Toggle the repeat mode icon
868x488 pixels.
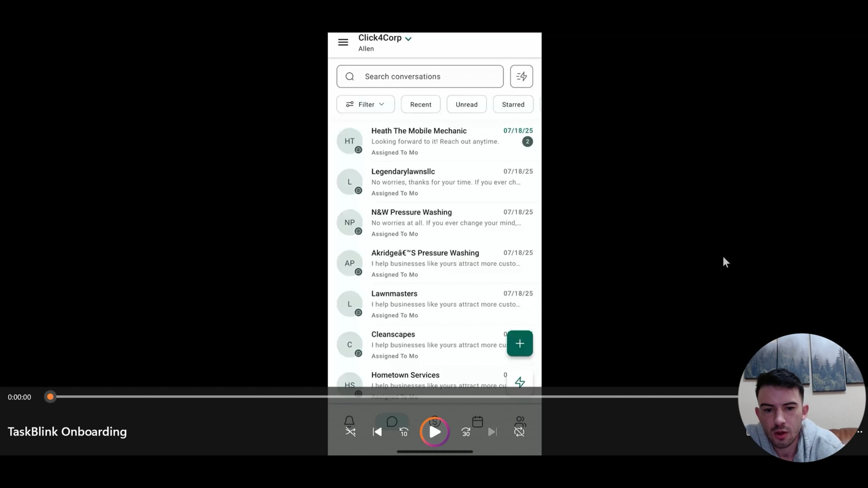pos(519,432)
